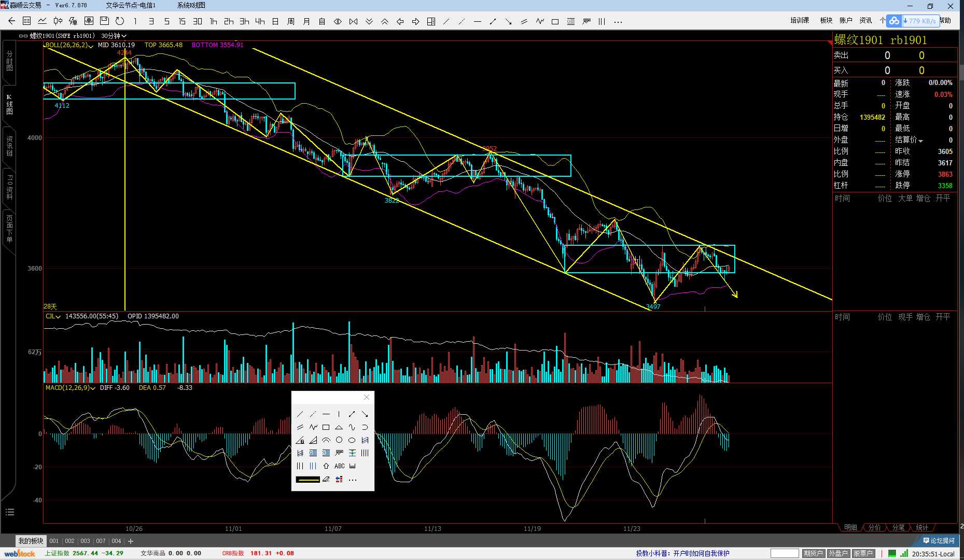Screen dimensions: 964x560
Task: Open line color swatch in drawing palette
Action: [x=308, y=479]
